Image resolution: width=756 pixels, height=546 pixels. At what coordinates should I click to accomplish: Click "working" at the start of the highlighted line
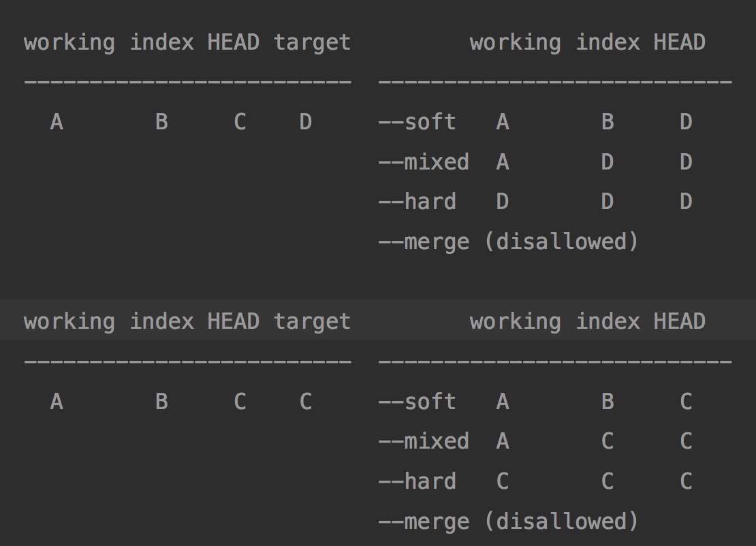tap(69, 321)
